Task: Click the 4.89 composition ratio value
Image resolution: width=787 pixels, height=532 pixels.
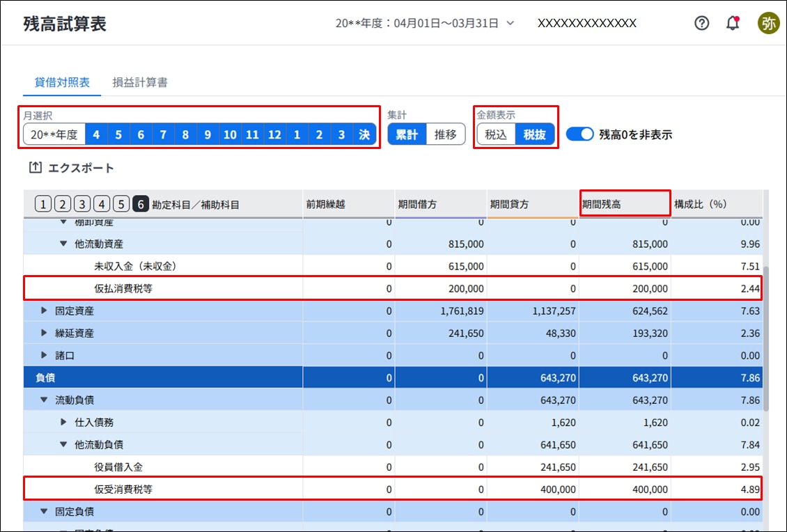Action: pos(750,490)
